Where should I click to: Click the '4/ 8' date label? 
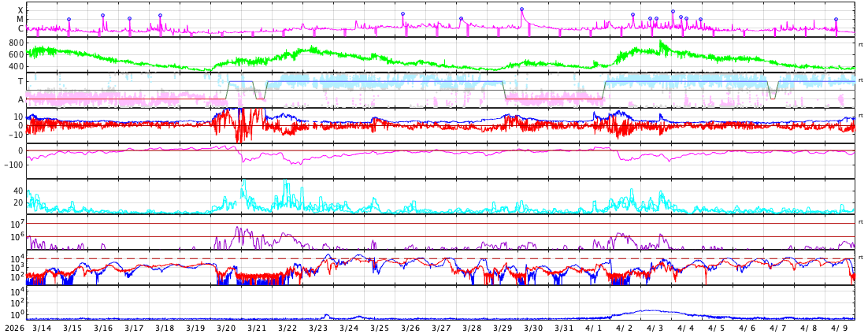click(809, 328)
